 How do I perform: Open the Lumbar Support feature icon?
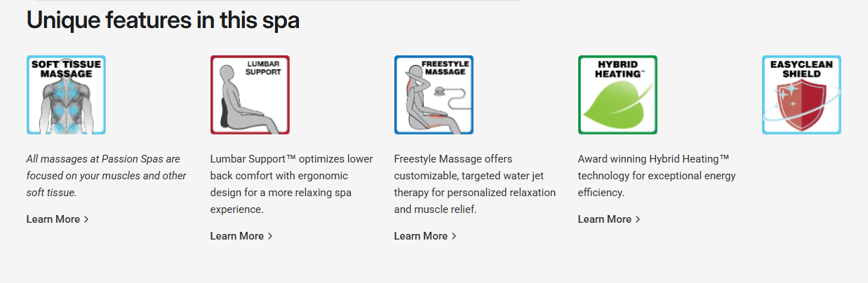(250, 95)
